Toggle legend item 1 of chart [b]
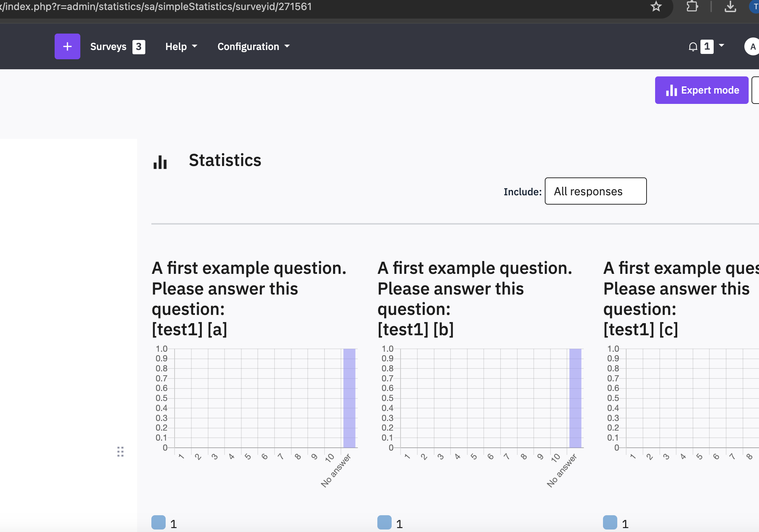This screenshot has width=759, height=532. click(x=384, y=522)
